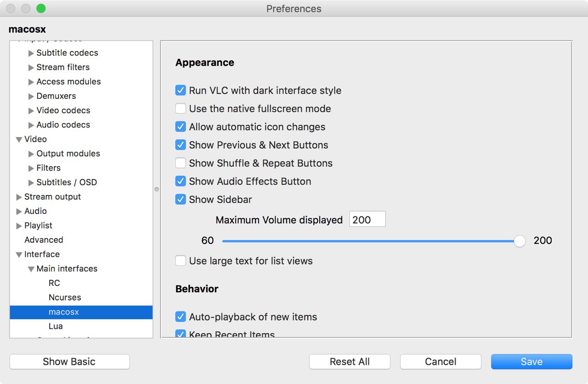Enable large text for list views
The image size is (588, 384).
(181, 261)
